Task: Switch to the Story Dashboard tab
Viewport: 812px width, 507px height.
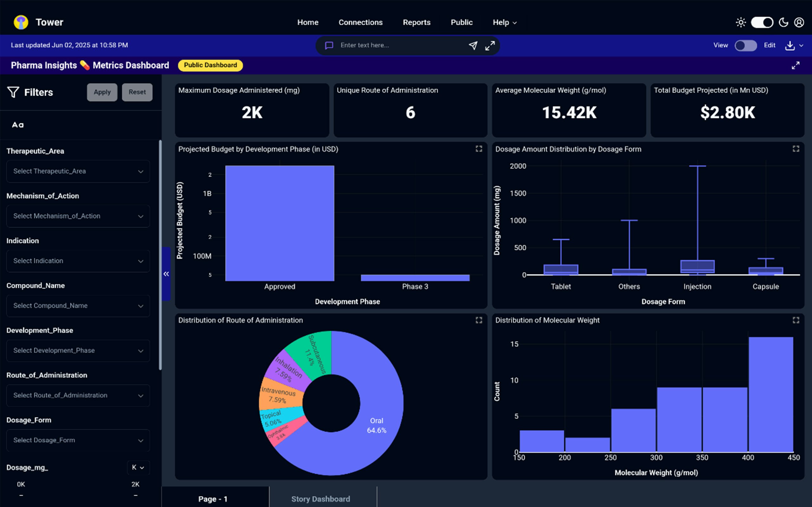Action: (320, 499)
